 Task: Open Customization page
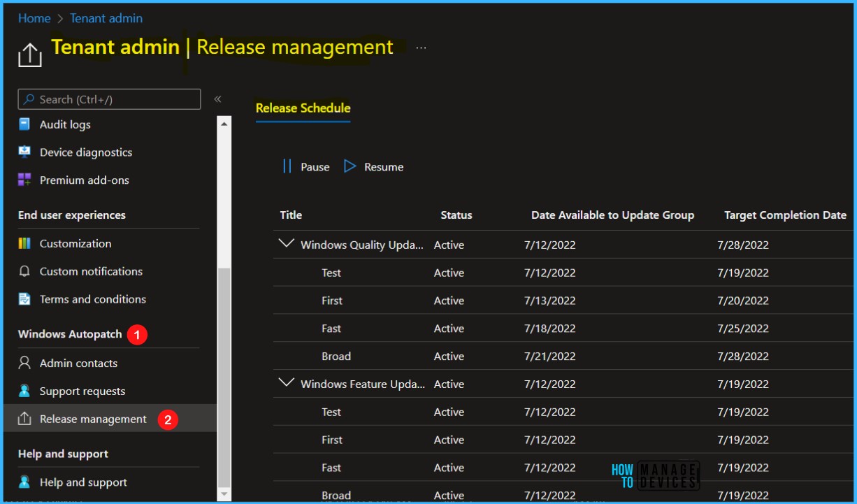coord(75,244)
